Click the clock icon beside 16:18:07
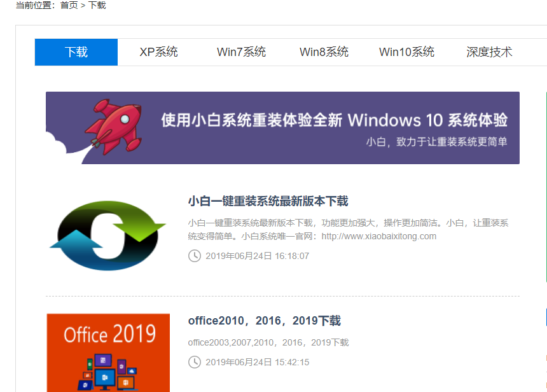The height and width of the screenshot is (392, 547). (194, 256)
